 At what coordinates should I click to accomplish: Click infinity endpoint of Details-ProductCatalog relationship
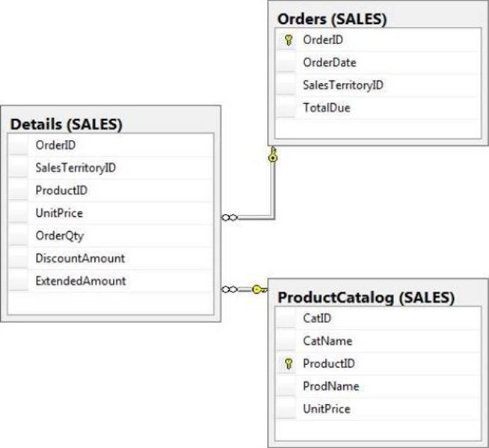point(230,289)
